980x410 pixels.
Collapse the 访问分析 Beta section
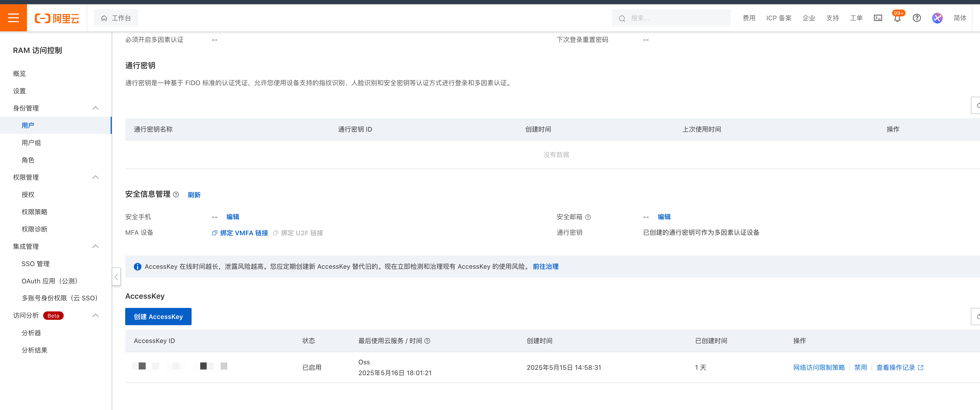click(x=96, y=315)
